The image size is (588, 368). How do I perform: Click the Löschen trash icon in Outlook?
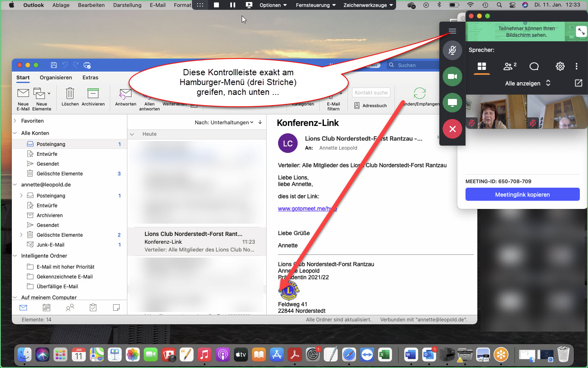[x=70, y=97]
